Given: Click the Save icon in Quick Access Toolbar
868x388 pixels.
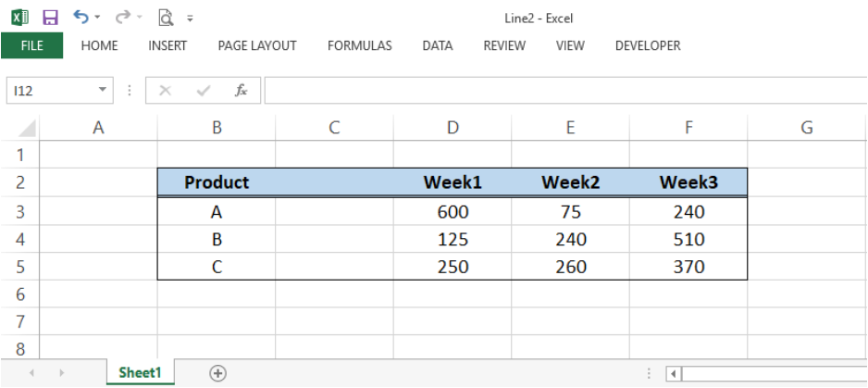Looking at the screenshot, I should [50, 18].
